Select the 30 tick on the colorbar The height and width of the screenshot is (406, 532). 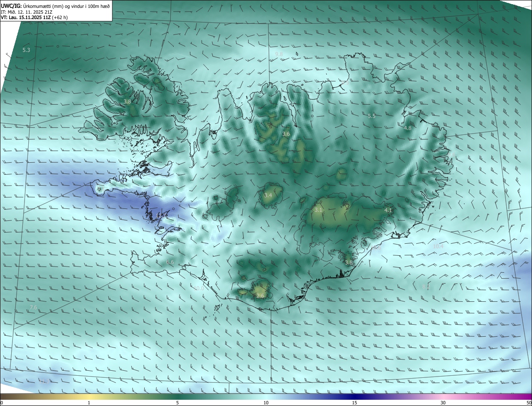coord(443,403)
